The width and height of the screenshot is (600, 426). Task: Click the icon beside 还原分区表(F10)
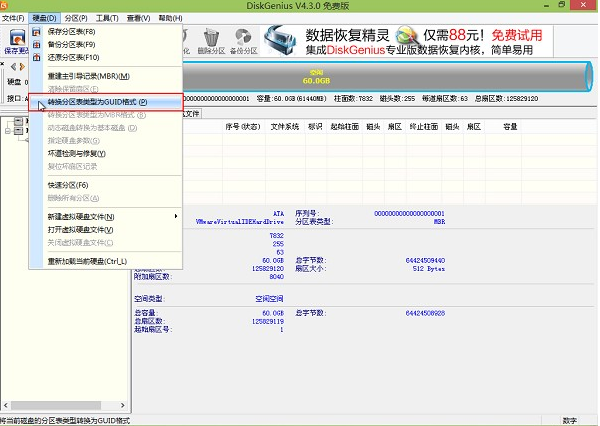tap(36, 57)
